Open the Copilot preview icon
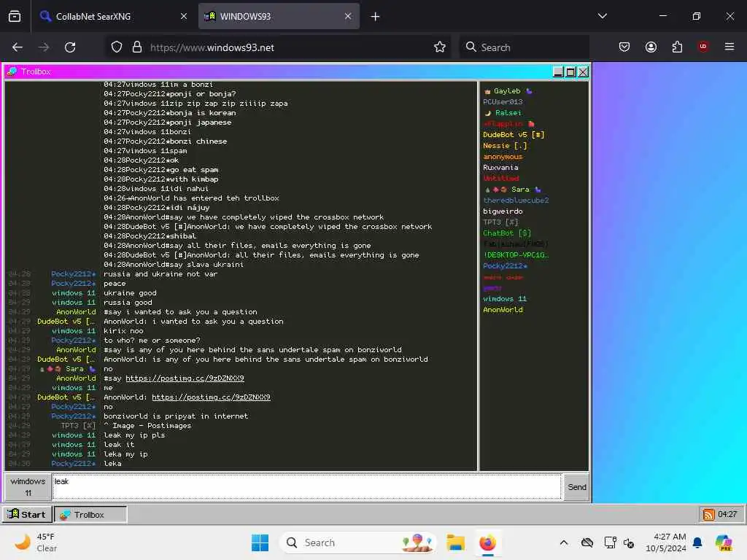 pyautogui.click(x=724, y=542)
